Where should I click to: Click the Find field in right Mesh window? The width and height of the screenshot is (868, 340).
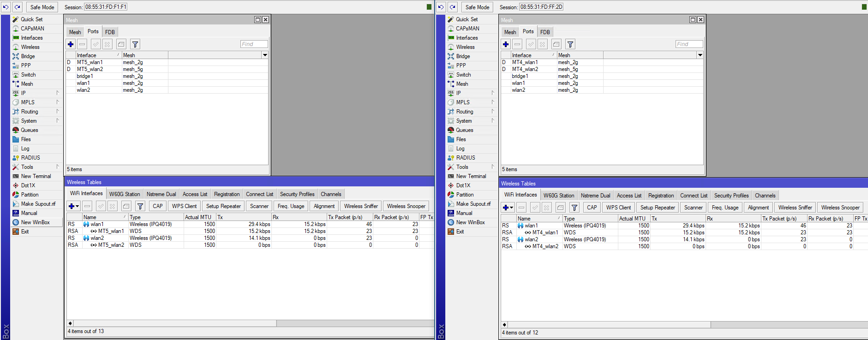pyautogui.click(x=689, y=44)
